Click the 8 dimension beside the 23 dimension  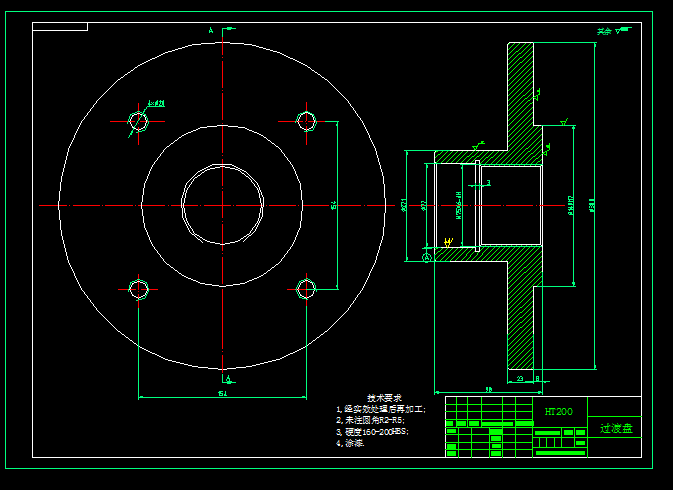pos(537,379)
